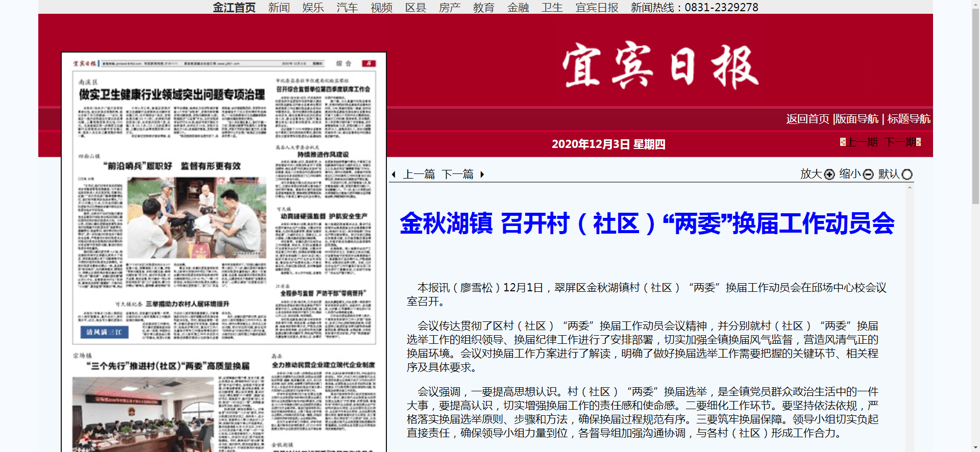Click the article panel's scroll-up arrow

pyautogui.click(x=910, y=188)
